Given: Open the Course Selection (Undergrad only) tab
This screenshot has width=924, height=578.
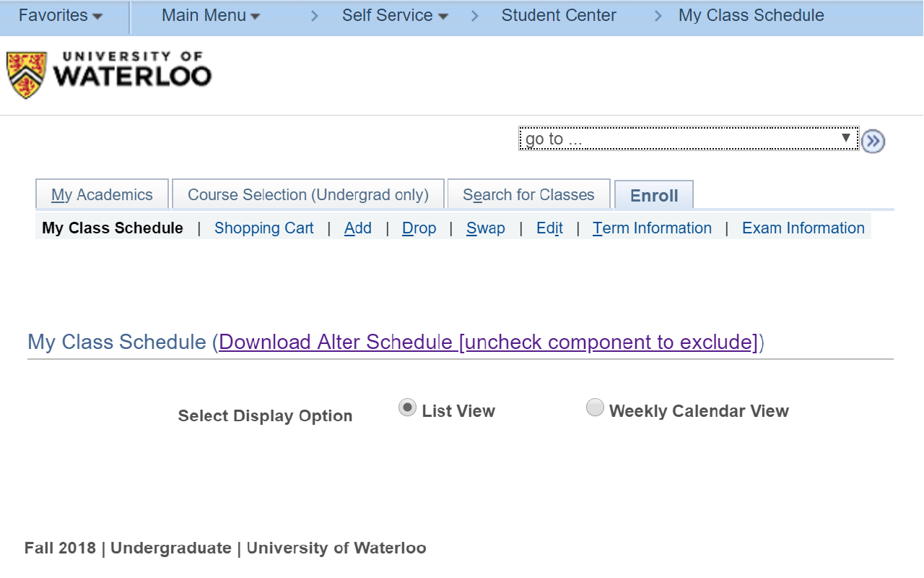Looking at the screenshot, I should (x=308, y=194).
